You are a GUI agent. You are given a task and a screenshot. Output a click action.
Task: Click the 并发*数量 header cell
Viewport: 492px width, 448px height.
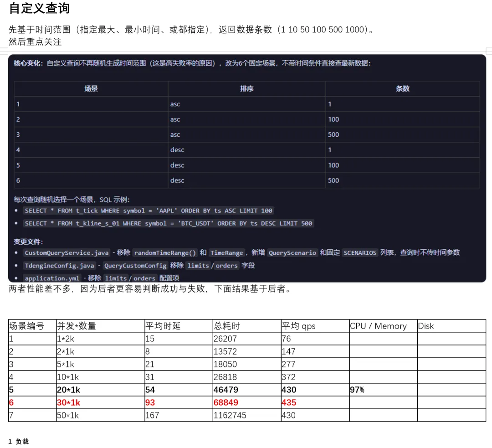pyautogui.click(x=100, y=326)
